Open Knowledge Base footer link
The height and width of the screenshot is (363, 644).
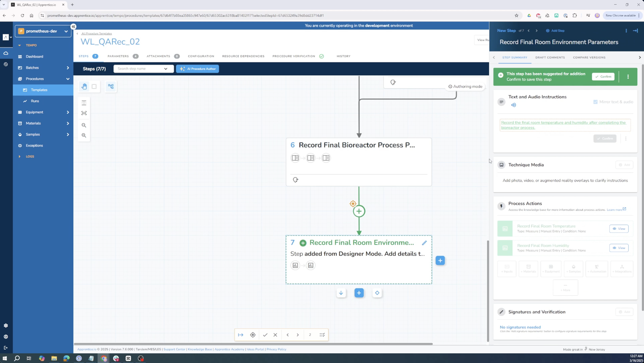(200, 349)
